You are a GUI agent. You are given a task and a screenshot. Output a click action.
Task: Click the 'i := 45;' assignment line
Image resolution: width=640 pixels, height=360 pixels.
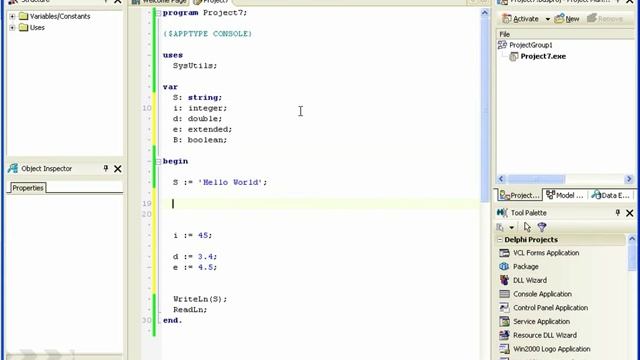pos(193,235)
